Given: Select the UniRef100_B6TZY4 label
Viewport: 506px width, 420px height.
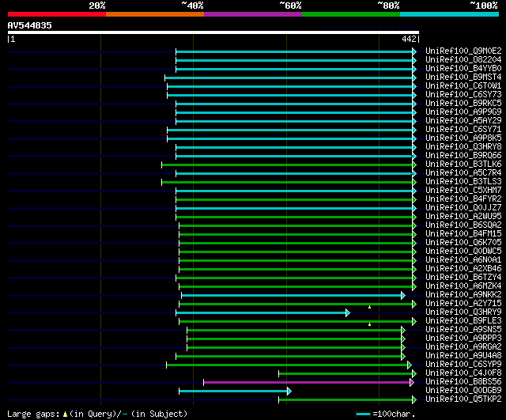Looking at the screenshot, I should coord(463,278).
